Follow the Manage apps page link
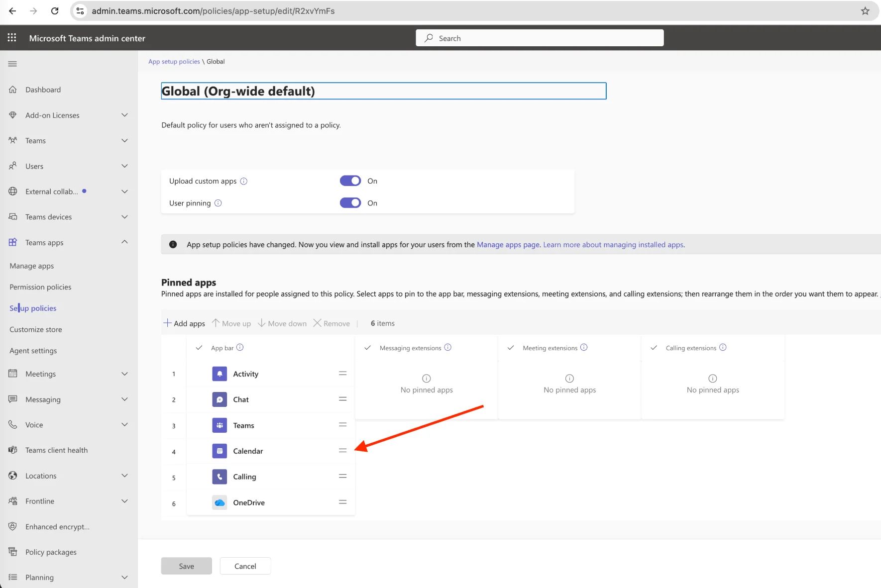881x588 pixels. point(508,245)
